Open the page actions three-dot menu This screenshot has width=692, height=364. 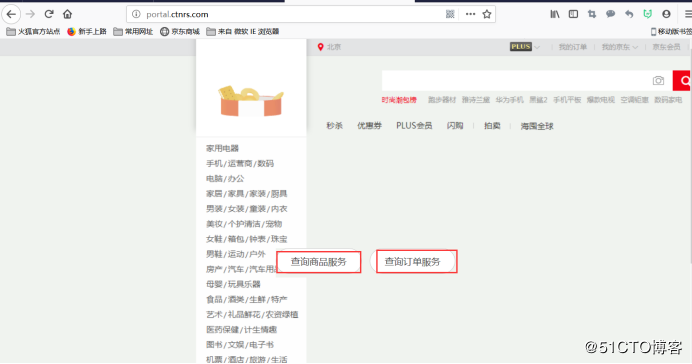pyautogui.click(x=470, y=14)
